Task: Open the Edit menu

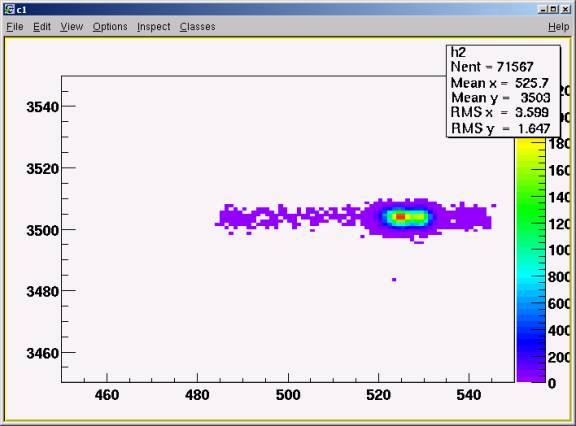Action: tap(42, 27)
